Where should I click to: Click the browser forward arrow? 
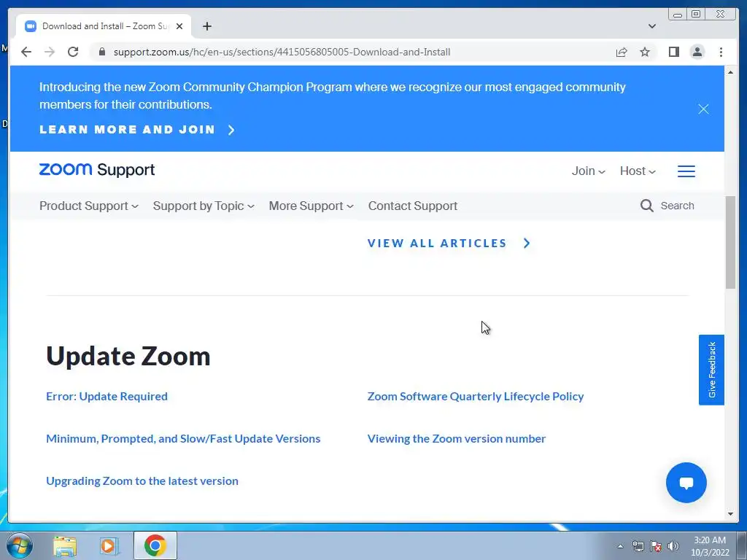[x=50, y=52]
